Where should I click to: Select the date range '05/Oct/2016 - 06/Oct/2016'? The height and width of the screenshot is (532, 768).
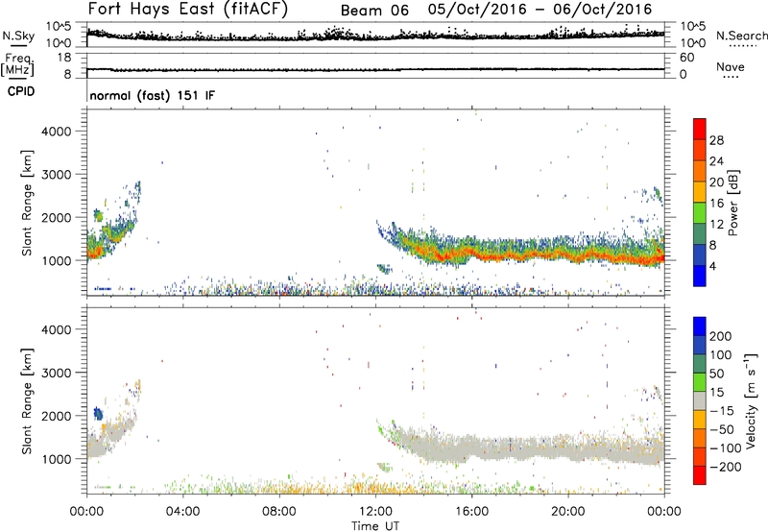click(x=540, y=10)
